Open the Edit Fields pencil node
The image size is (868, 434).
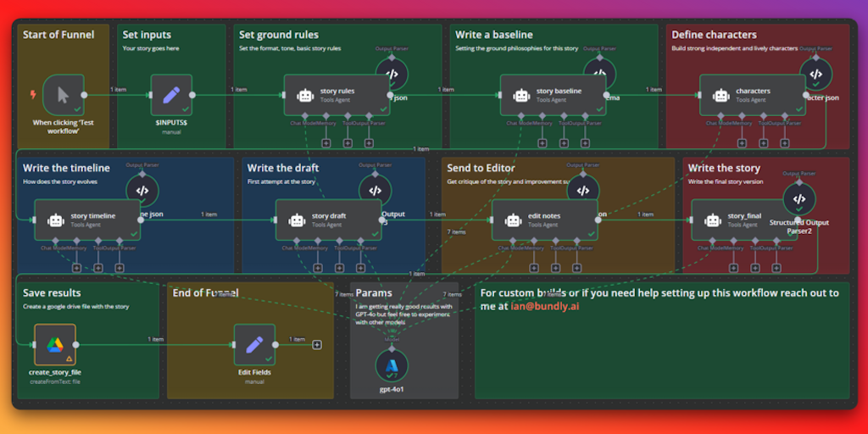(x=254, y=345)
